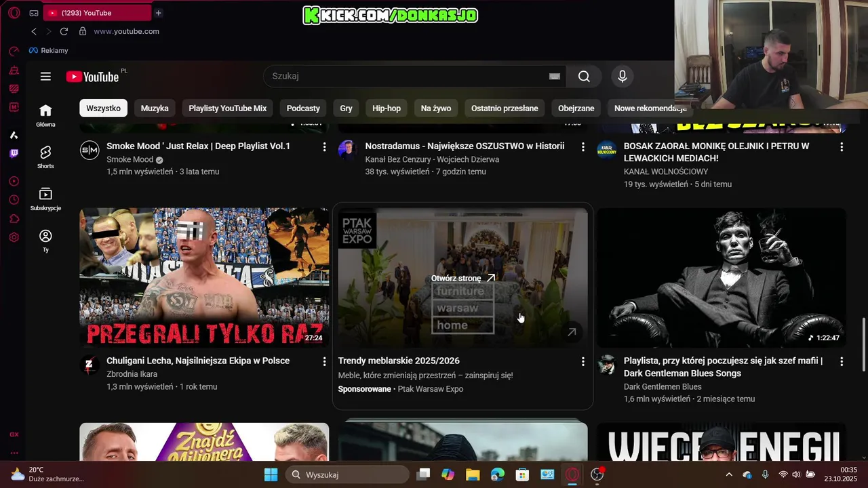Open Chuligani Lecha video thumbnail
Image resolution: width=868 pixels, height=488 pixels.
204,278
